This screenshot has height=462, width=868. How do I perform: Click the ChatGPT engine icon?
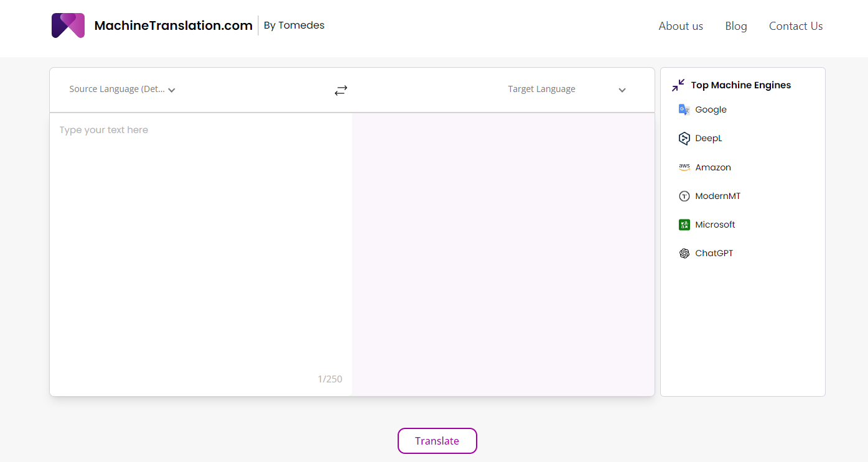tap(684, 253)
